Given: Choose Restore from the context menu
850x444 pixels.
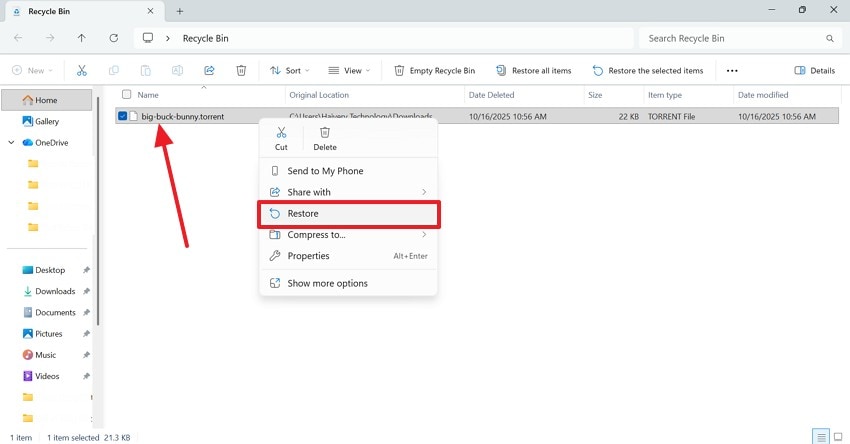Looking at the screenshot, I should tap(348, 214).
